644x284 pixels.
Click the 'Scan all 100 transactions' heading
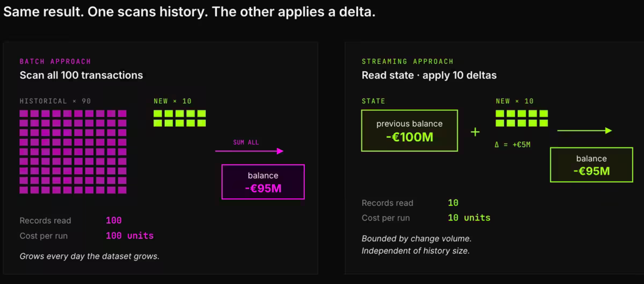(81, 75)
